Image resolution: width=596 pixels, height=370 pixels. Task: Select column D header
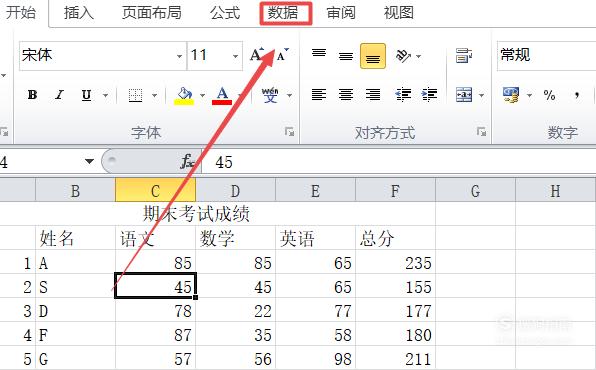tap(235, 191)
